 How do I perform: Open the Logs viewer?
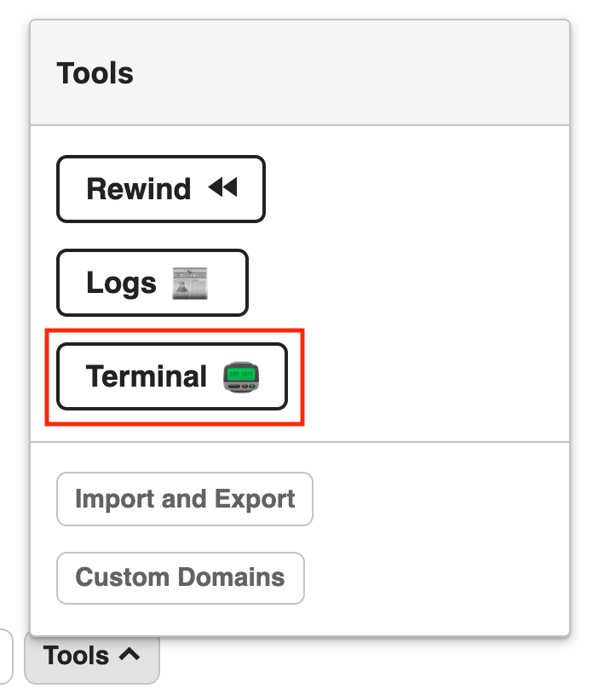tap(152, 283)
